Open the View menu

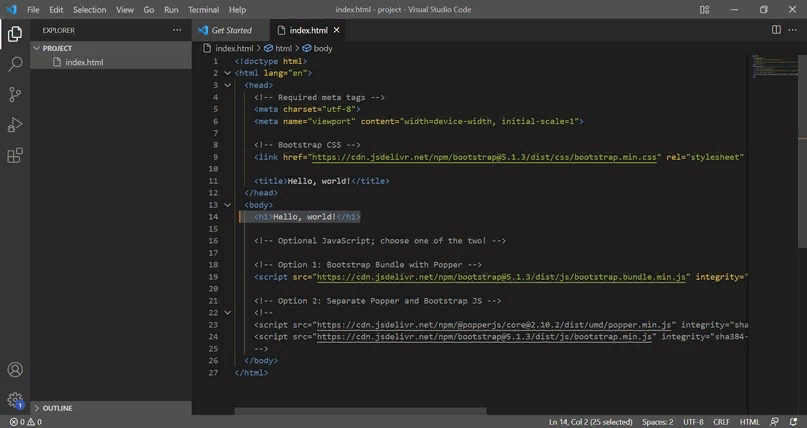(x=125, y=9)
